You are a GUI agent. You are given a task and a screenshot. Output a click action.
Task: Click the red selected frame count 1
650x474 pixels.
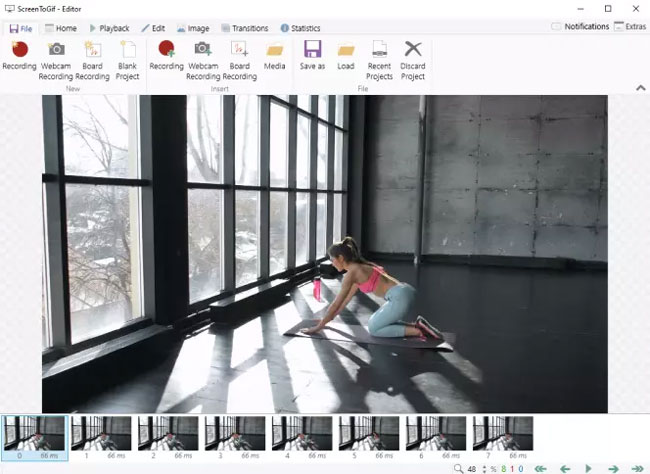tap(512, 469)
